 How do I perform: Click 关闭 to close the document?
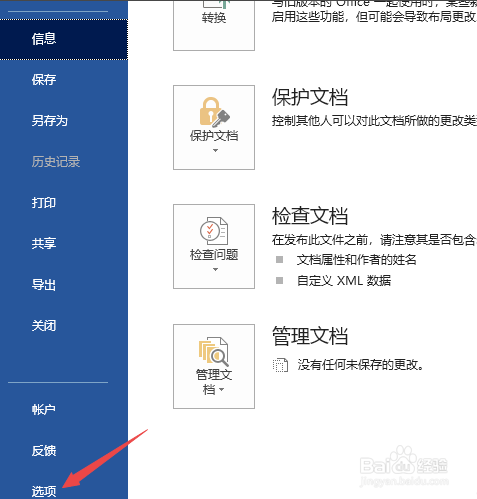point(44,326)
